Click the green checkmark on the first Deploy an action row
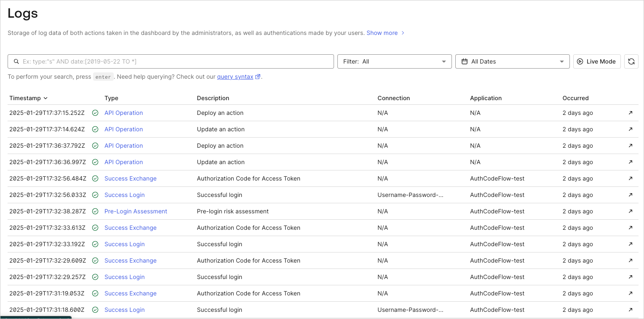This screenshot has height=319, width=644. (x=95, y=113)
